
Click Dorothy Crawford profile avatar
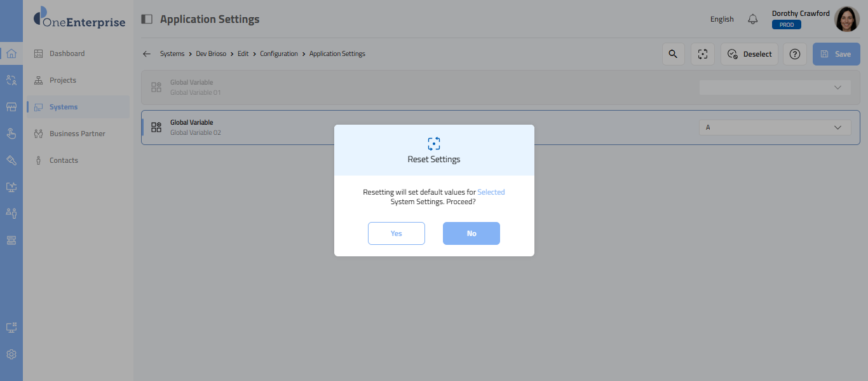[x=846, y=19]
